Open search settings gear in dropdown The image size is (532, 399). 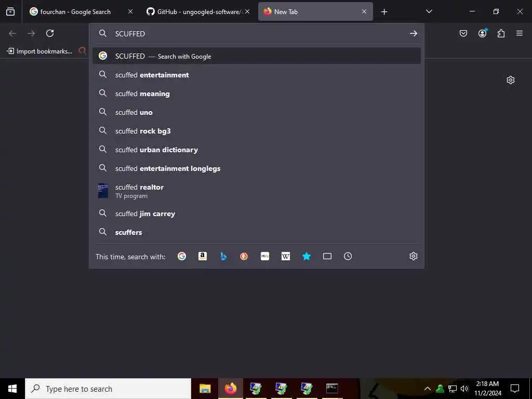click(413, 257)
